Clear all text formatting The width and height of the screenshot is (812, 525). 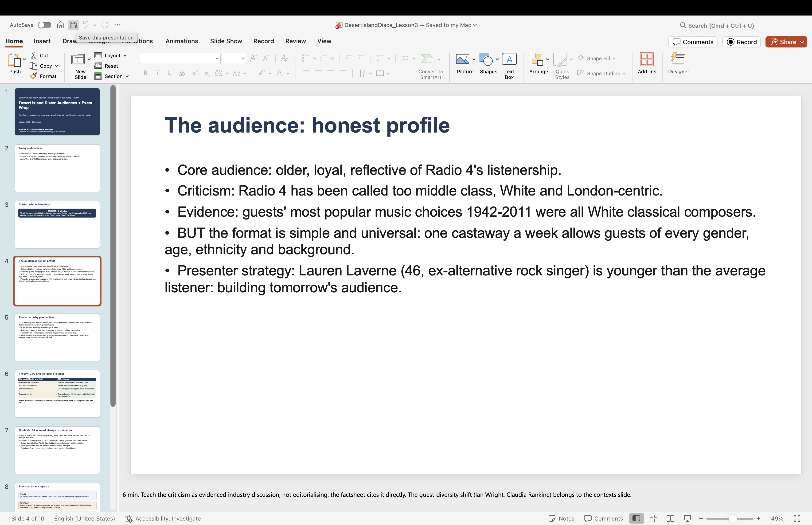click(x=285, y=58)
